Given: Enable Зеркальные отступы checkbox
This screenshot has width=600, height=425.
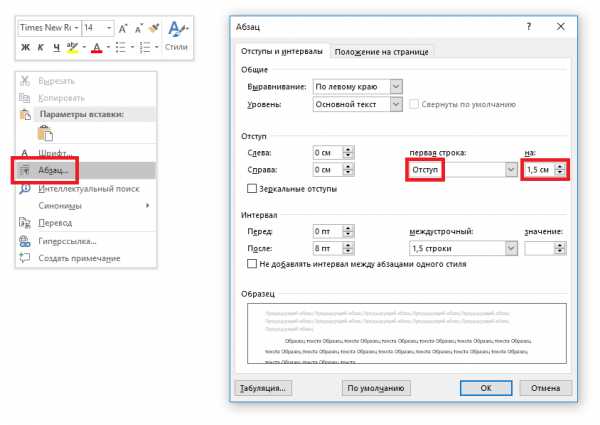Looking at the screenshot, I should coord(252,189).
